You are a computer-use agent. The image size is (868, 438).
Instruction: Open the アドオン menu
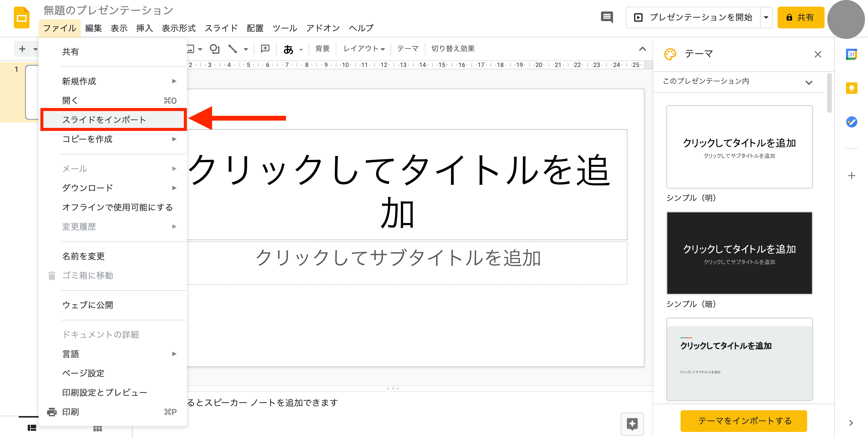pos(323,28)
